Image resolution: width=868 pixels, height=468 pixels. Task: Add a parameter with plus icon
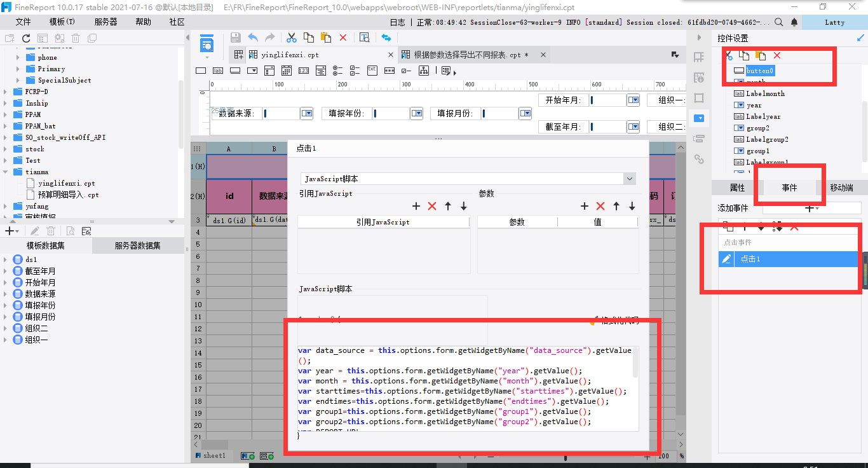[585, 206]
